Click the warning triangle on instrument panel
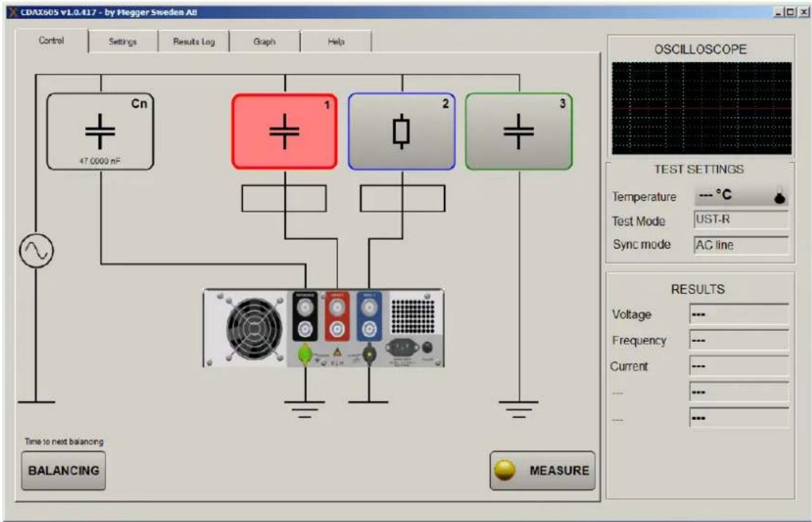The height and width of the screenshot is (522, 812). (x=338, y=352)
